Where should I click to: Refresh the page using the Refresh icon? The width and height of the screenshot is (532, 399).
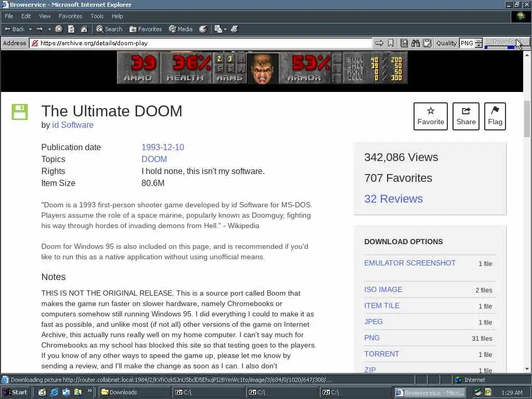[71, 29]
